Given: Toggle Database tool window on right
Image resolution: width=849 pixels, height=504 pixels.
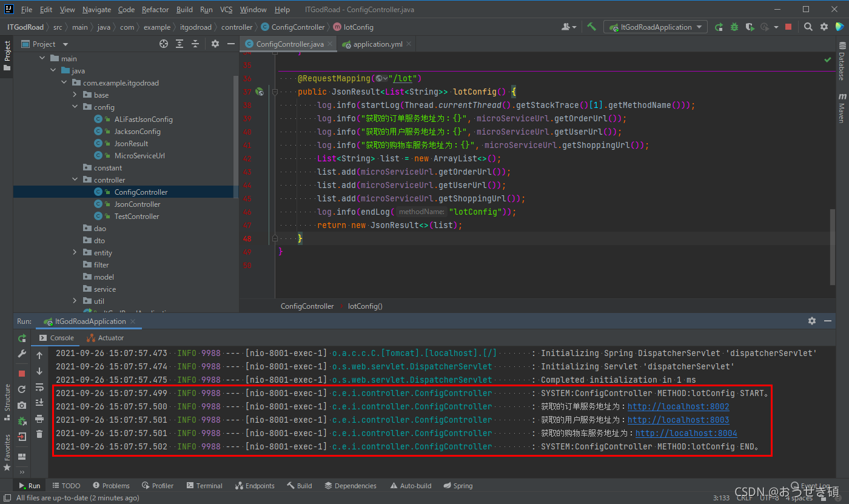Looking at the screenshot, I should 842,62.
